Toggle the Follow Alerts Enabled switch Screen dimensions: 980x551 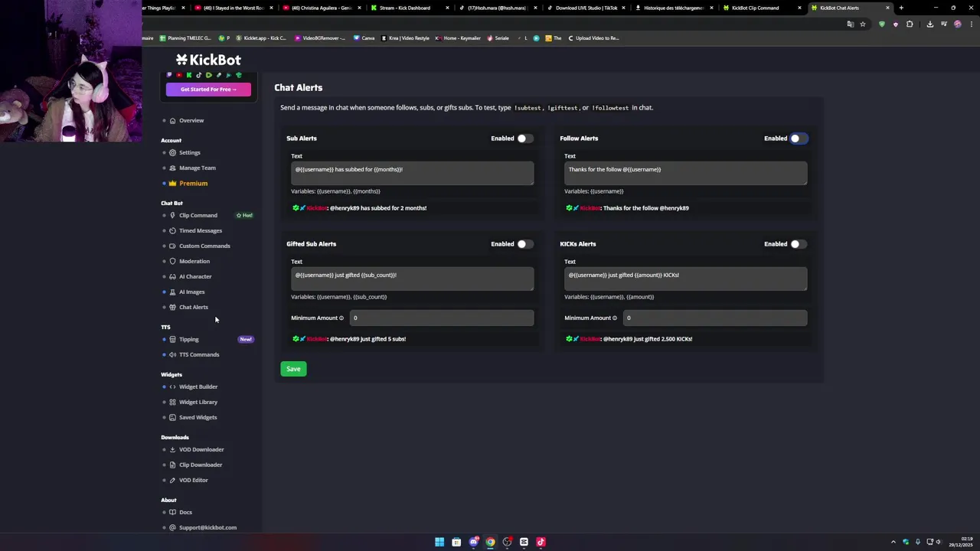pyautogui.click(x=797, y=139)
